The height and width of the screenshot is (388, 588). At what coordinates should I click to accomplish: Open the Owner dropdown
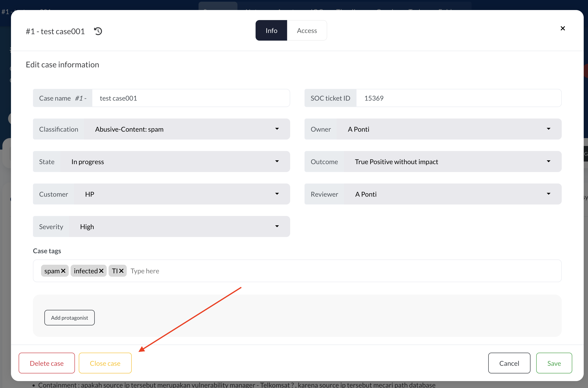click(449, 129)
